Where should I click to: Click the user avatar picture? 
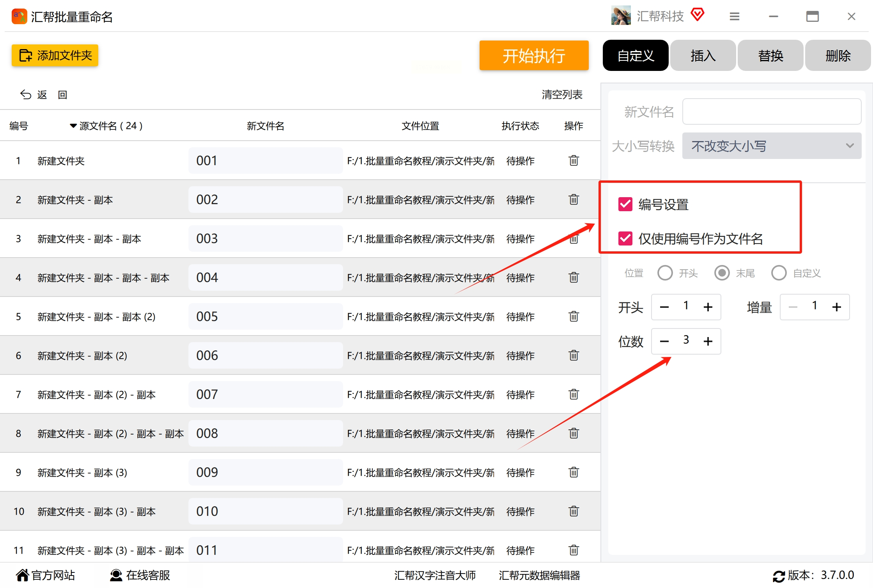click(621, 16)
